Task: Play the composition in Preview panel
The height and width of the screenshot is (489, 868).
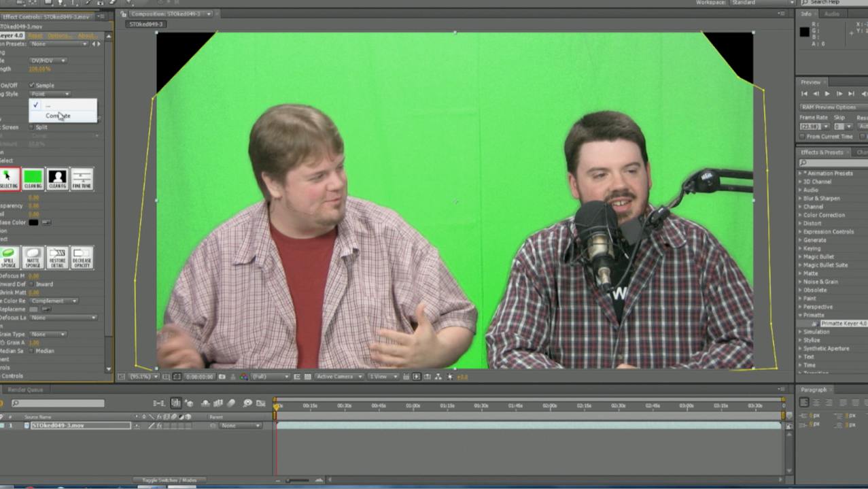Action: coord(827,94)
